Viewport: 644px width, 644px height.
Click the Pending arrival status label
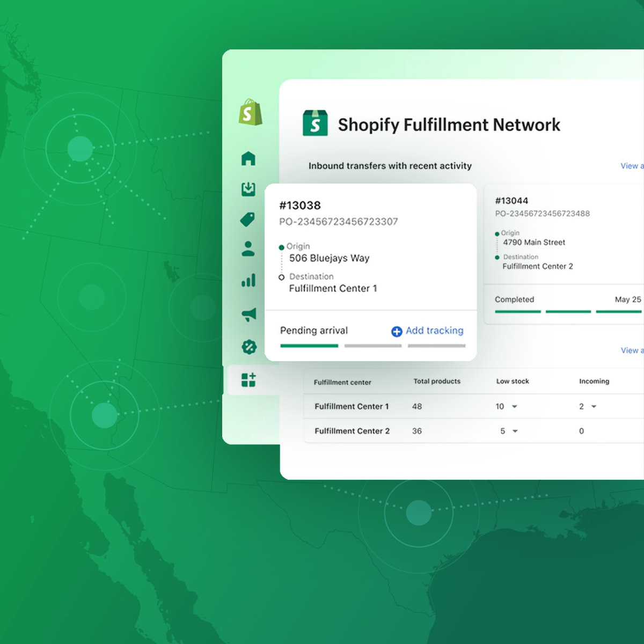[x=314, y=331]
